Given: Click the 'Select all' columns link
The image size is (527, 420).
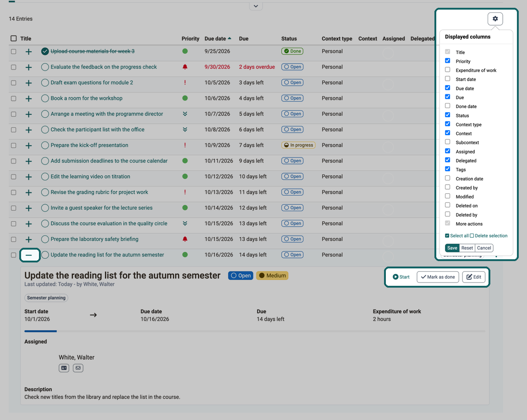Looking at the screenshot, I should (x=457, y=235).
